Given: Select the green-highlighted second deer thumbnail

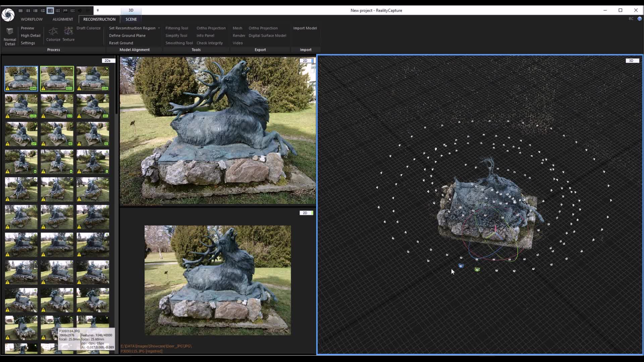Looking at the screenshot, I should coord(57,78).
